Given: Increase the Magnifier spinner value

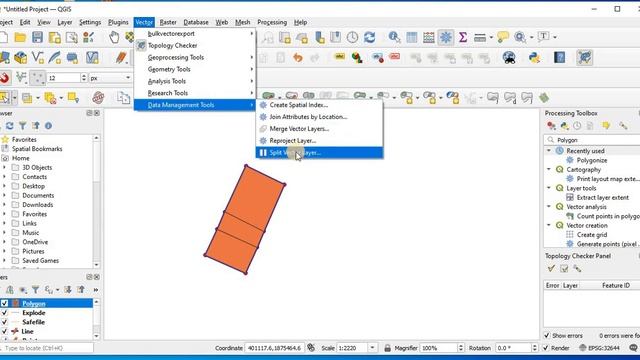Looking at the screenshot, I should pos(461,346).
